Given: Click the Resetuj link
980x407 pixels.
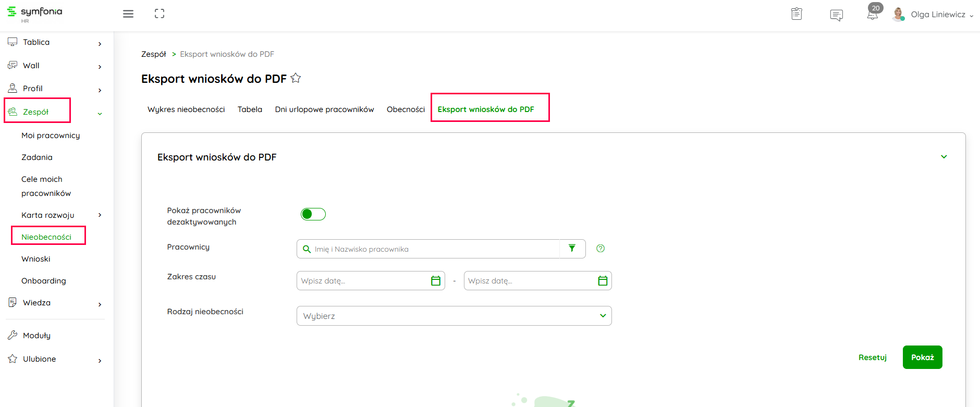Looking at the screenshot, I should 872,357.
